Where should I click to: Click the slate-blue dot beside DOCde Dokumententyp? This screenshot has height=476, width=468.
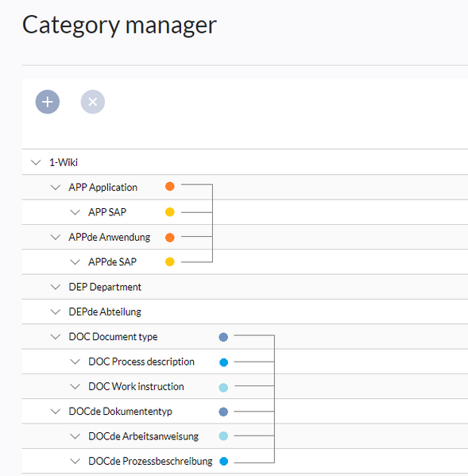[223, 412]
